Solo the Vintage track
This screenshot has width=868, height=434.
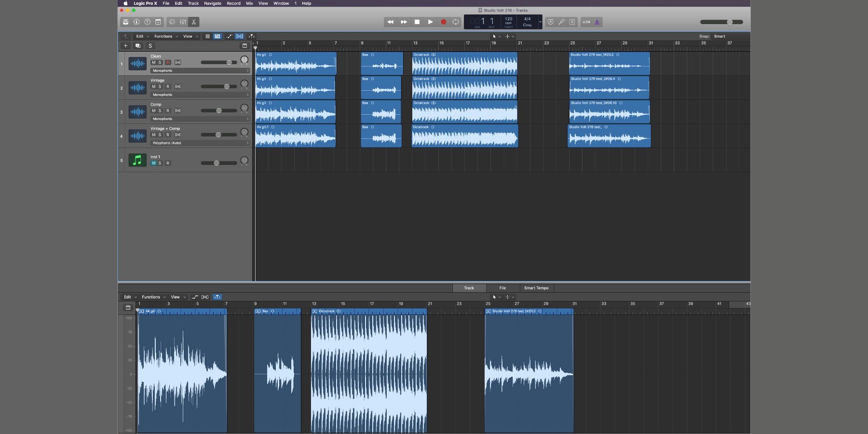160,87
